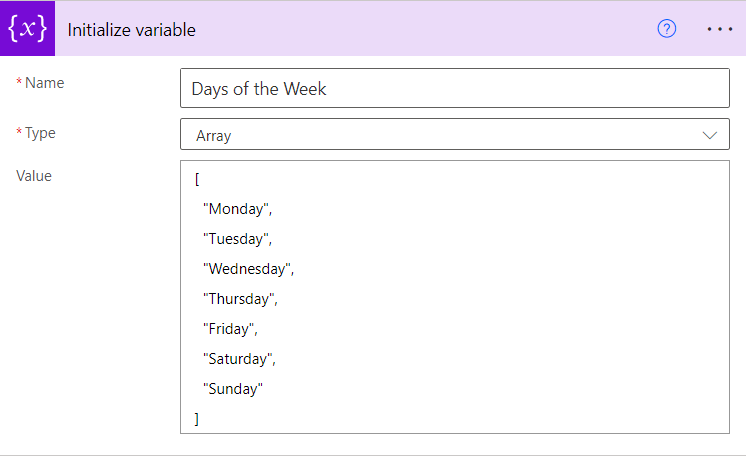
Task: Place cursor at the closing bracket
Action: (x=197, y=419)
